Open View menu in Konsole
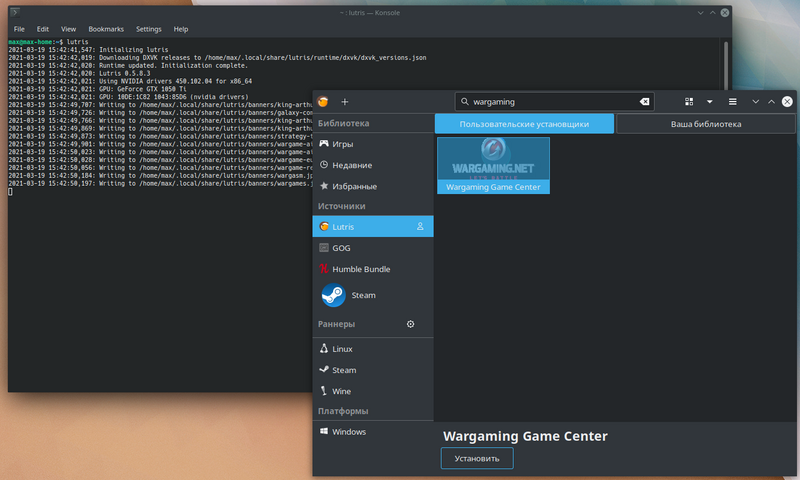 click(x=68, y=29)
